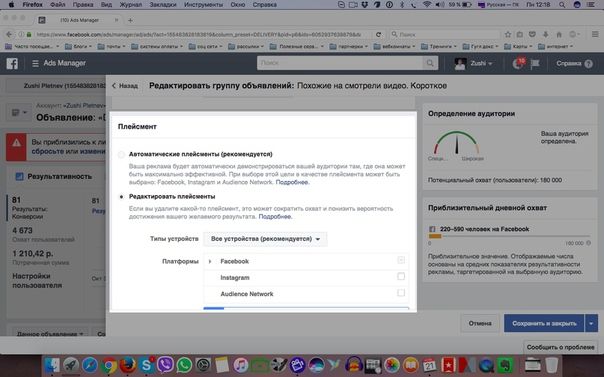Open Подробнее link under edit placements
Image resolution: width=604 pixels, height=377 pixels.
(x=275, y=217)
